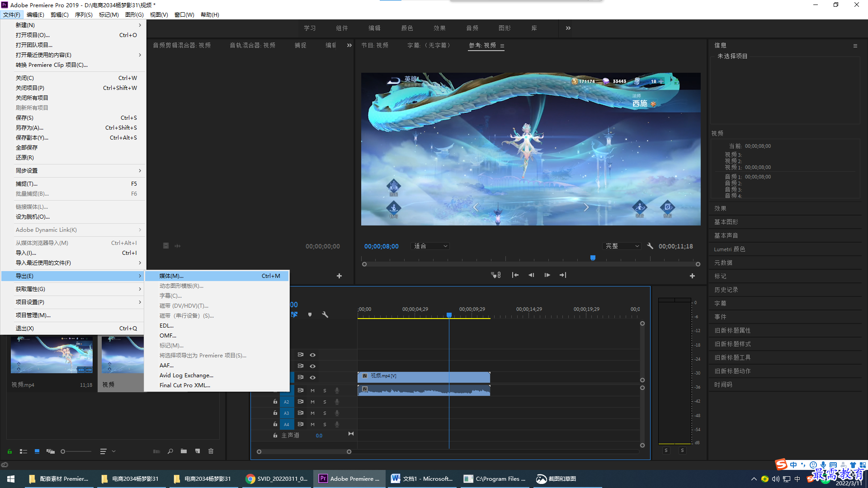The width and height of the screenshot is (868, 488).
Task: Step forward one frame in program monitor
Action: click(x=547, y=275)
